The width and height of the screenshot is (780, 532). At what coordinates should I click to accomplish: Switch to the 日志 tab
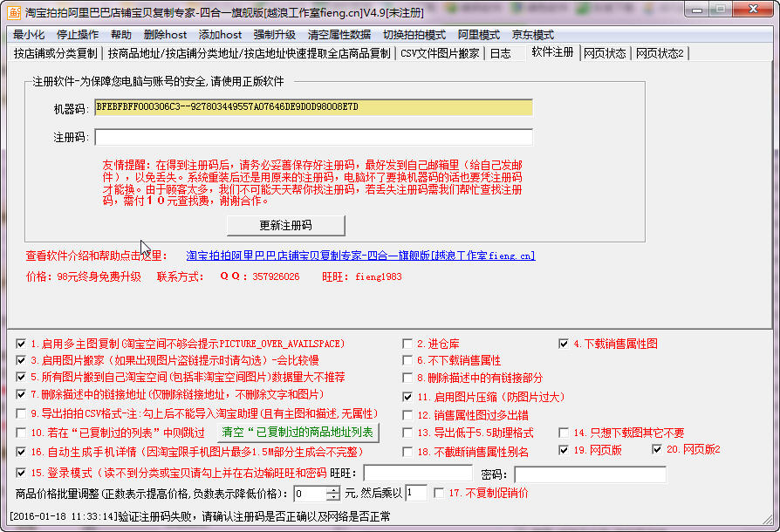501,53
